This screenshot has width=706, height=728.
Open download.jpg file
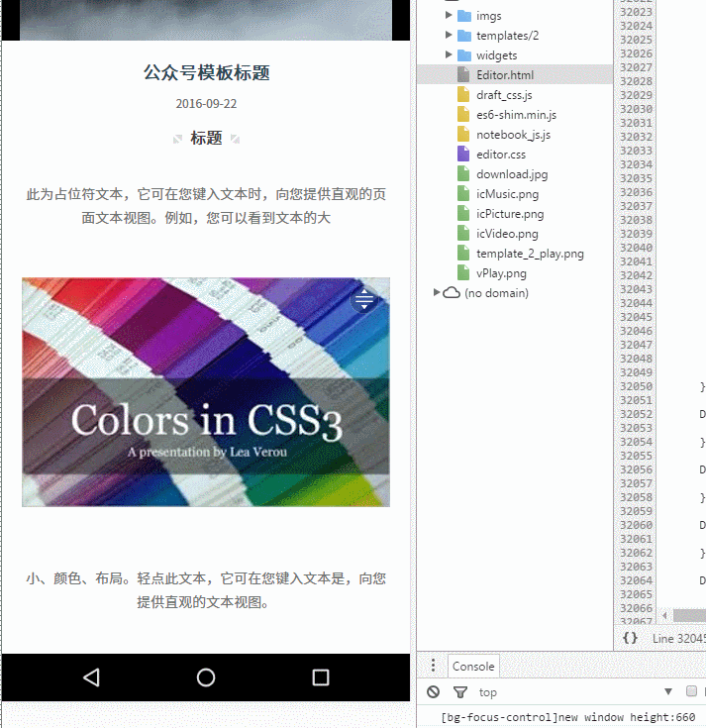point(512,174)
